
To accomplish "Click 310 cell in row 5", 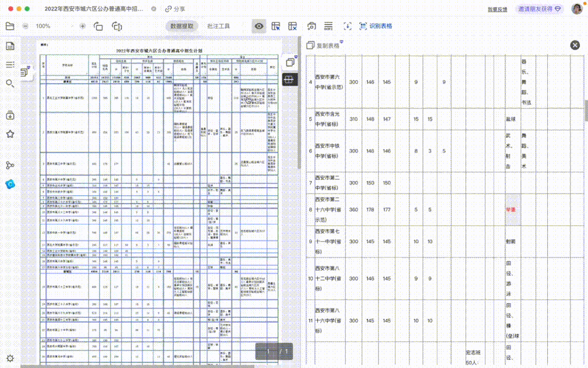I will click(x=353, y=119).
